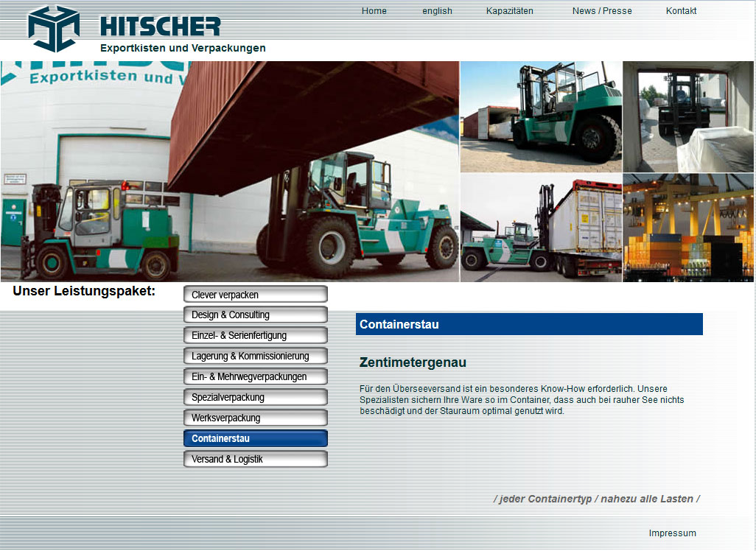756x551 pixels.
Task: Choose Einzel- & Serienfertigung
Action: pos(256,335)
